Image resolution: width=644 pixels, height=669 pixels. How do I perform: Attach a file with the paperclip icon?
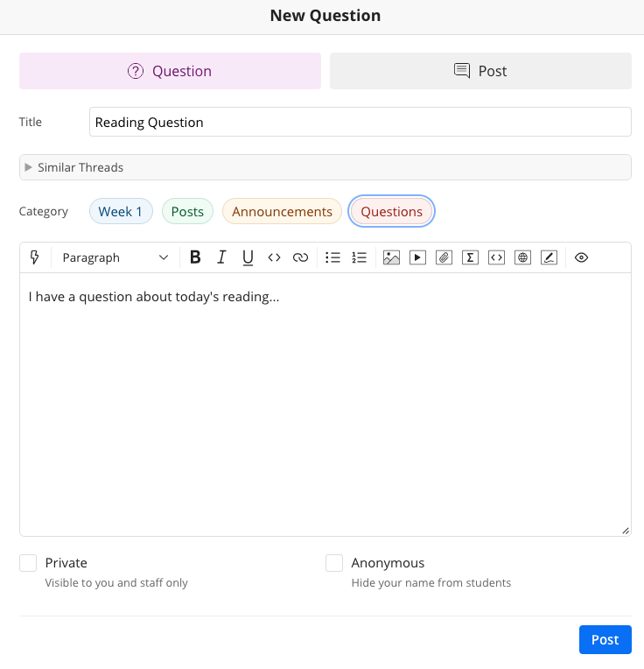[x=444, y=257]
